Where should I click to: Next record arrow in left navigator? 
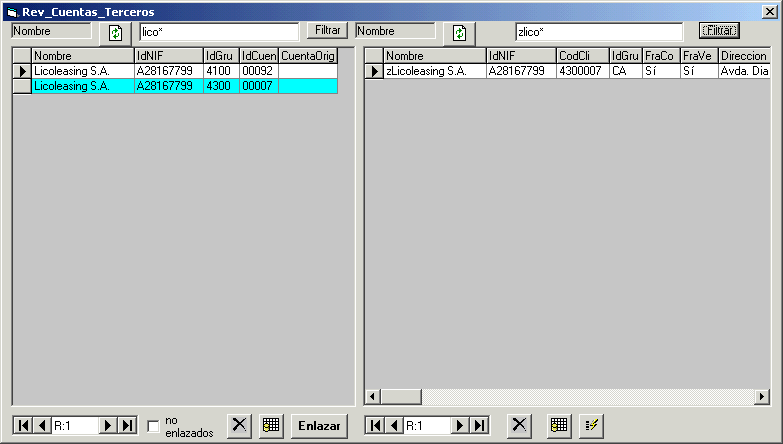tap(109, 426)
